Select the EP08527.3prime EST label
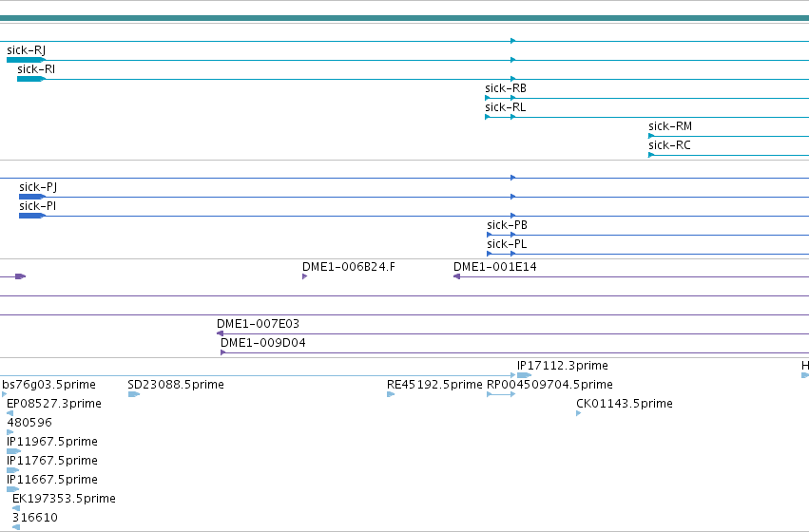This screenshot has width=809, height=532. click(x=54, y=404)
